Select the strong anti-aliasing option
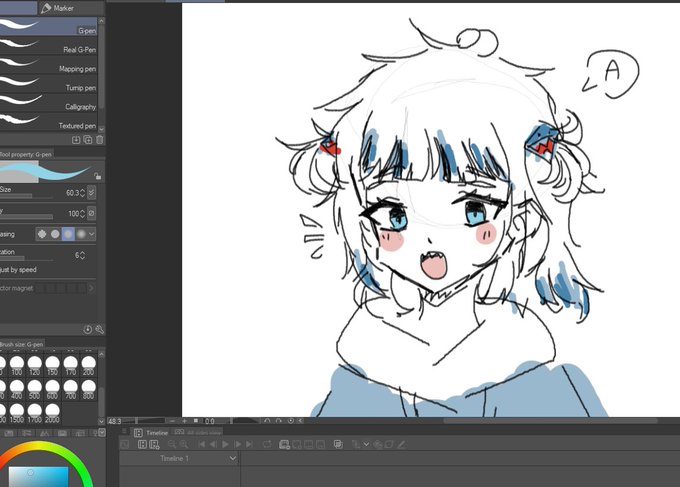The width and height of the screenshot is (680, 487). pyautogui.click(x=81, y=234)
